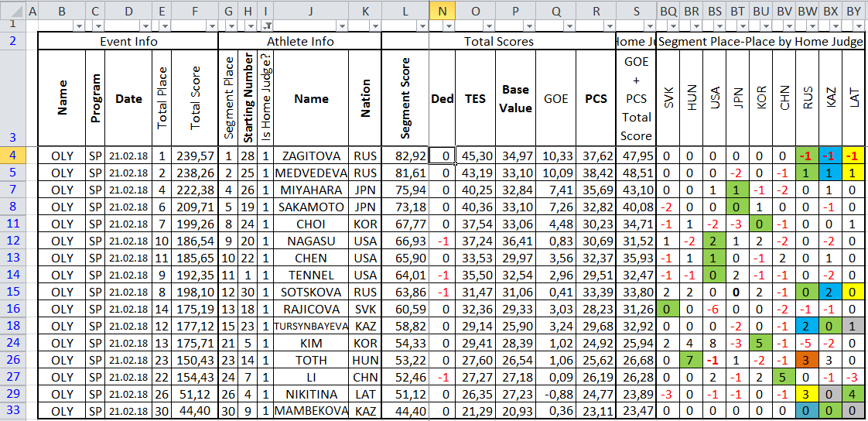The height and width of the screenshot is (421, 868).
Task: Click the 'Ded' column title cell
Action: 442,98
